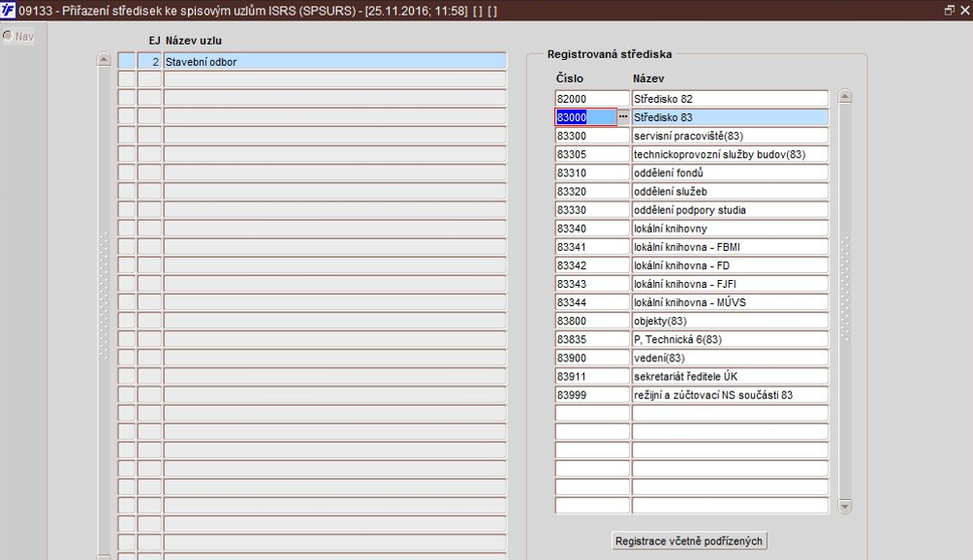The image size is (973, 560).
Task: Click up arrow of node list scrollbar
Action: click(x=105, y=59)
